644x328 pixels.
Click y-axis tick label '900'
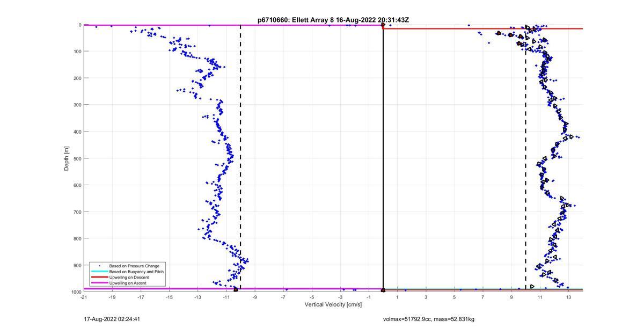pos(77,265)
